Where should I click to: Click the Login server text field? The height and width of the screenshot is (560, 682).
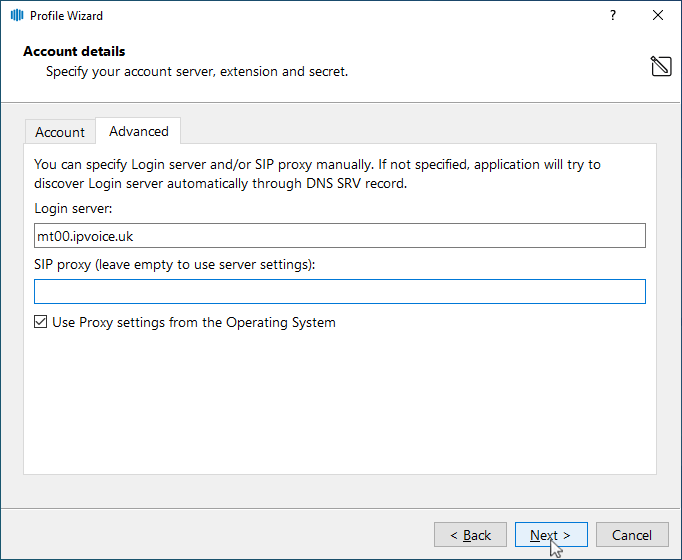pyautogui.click(x=339, y=235)
